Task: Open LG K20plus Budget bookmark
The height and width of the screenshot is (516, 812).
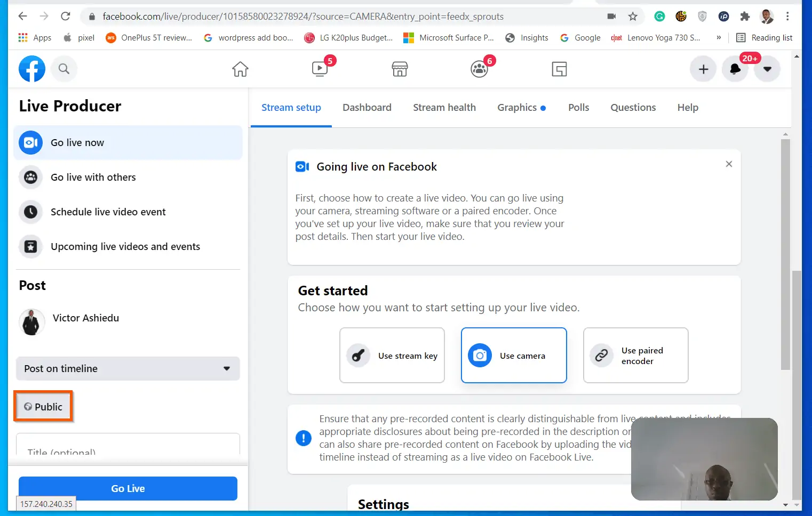Action: [x=348, y=38]
